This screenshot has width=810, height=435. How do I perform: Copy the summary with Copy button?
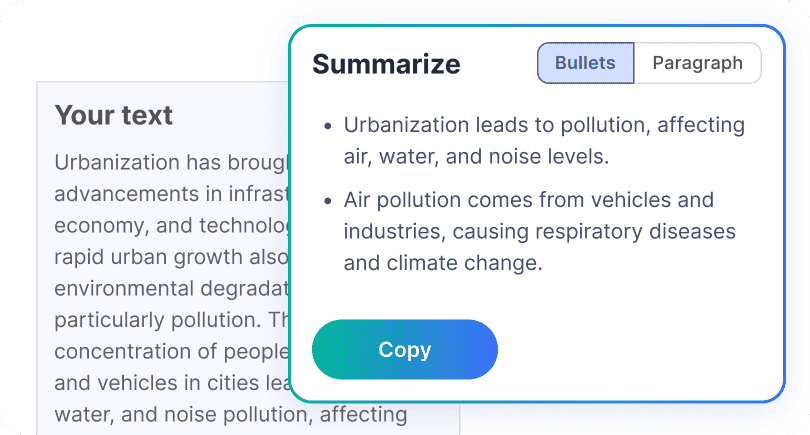tap(404, 350)
